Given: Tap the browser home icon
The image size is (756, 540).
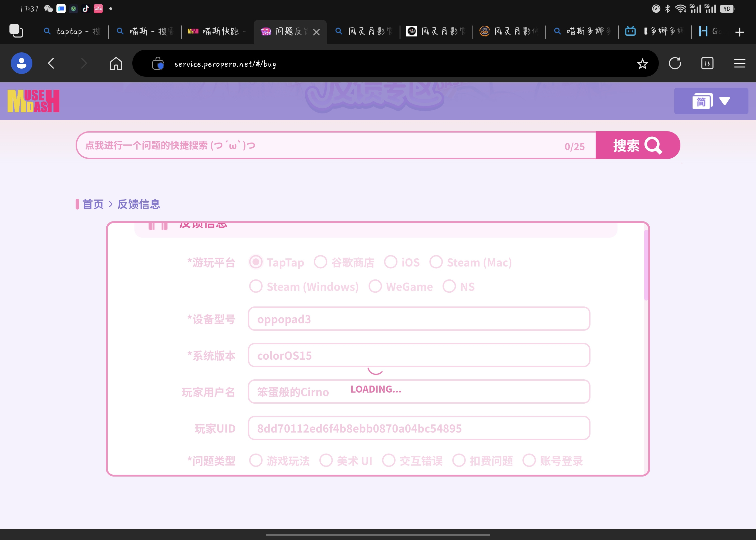Looking at the screenshot, I should pos(116,63).
